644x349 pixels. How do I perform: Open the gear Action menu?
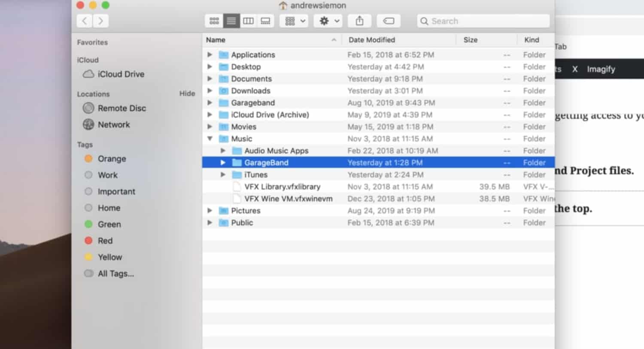pos(328,21)
